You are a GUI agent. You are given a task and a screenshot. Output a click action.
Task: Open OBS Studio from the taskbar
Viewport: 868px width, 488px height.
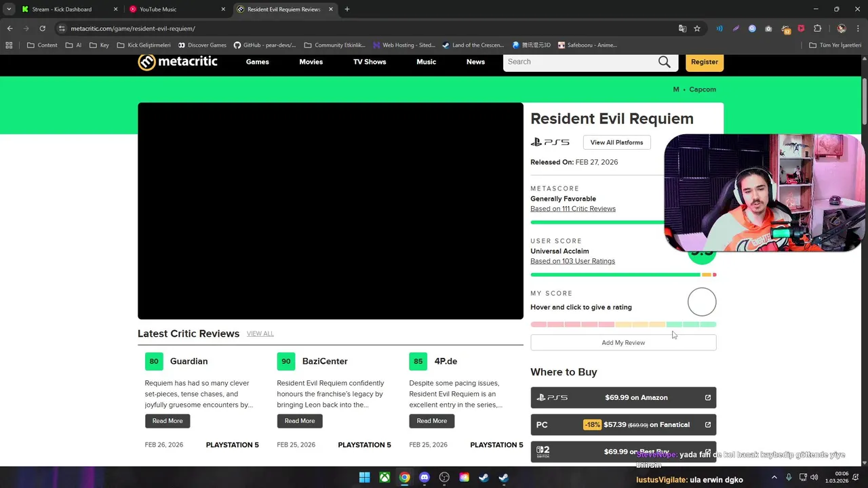click(x=444, y=477)
